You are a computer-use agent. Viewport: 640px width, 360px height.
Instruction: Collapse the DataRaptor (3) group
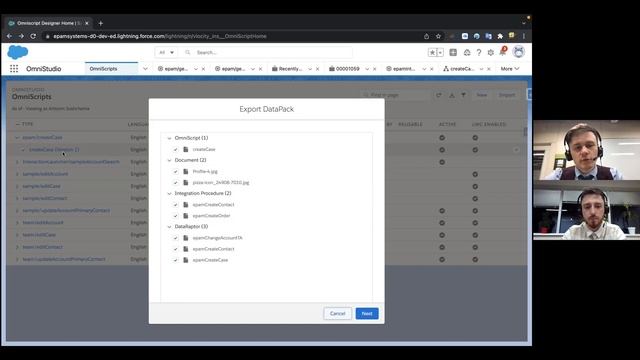[x=169, y=227]
